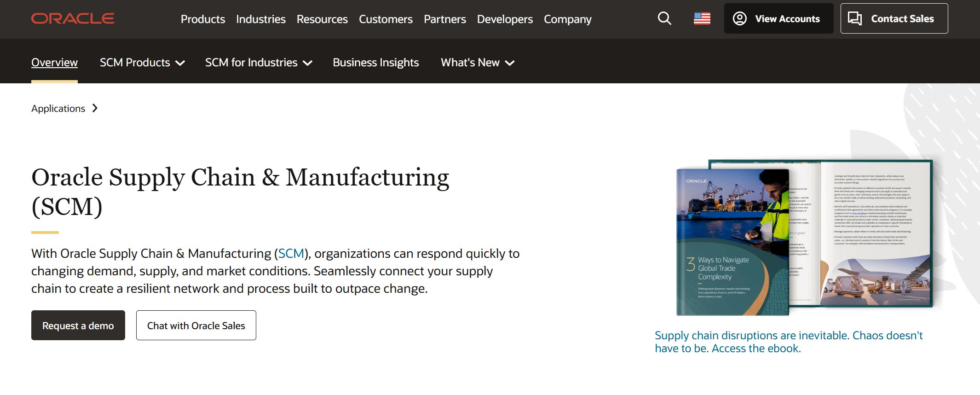This screenshot has height=395, width=980.
Task: Select the Overview tab
Action: click(x=54, y=63)
